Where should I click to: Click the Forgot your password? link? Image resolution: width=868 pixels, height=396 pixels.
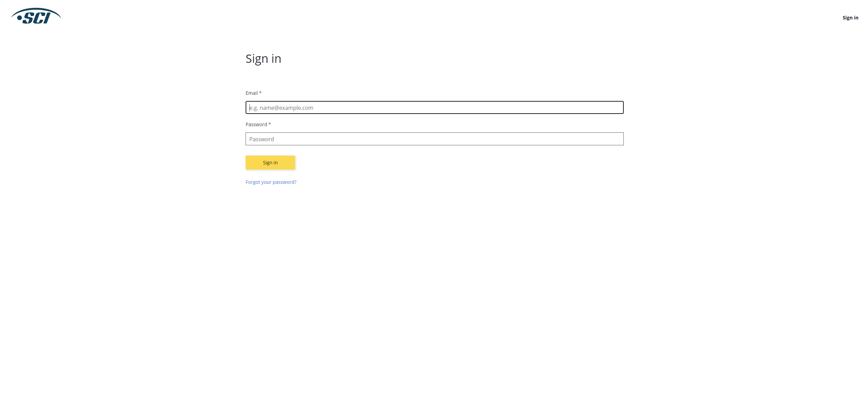click(x=271, y=182)
